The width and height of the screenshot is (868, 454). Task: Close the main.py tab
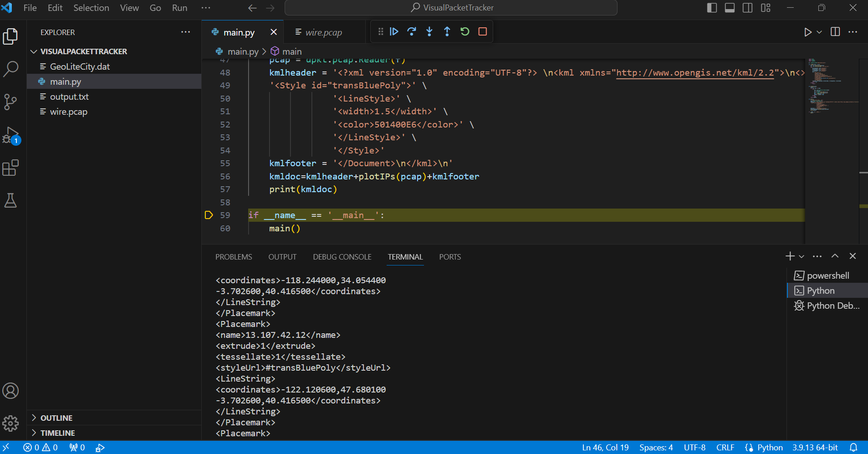point(273,32)
